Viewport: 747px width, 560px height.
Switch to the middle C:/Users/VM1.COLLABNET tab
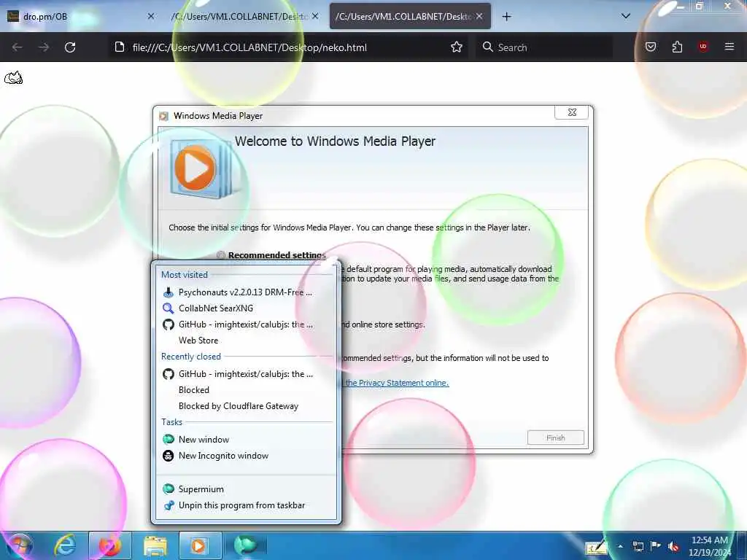tap(244, 17)
